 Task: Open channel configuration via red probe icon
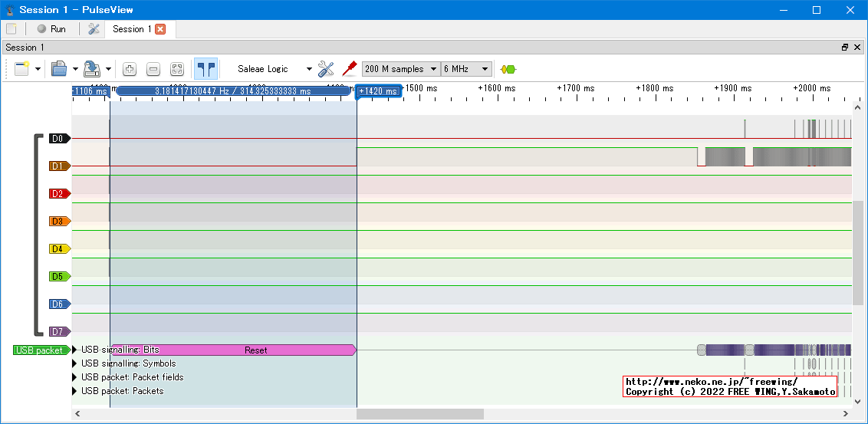[349, 69]
